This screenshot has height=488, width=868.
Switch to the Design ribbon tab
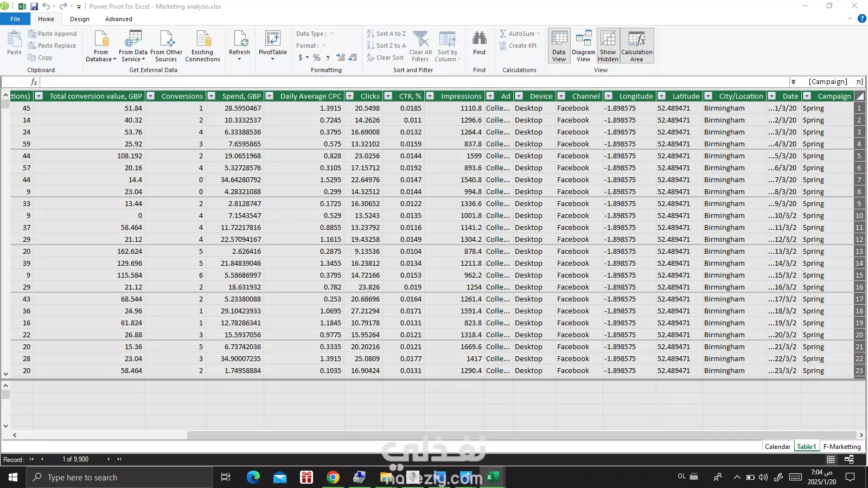[80, 19]
